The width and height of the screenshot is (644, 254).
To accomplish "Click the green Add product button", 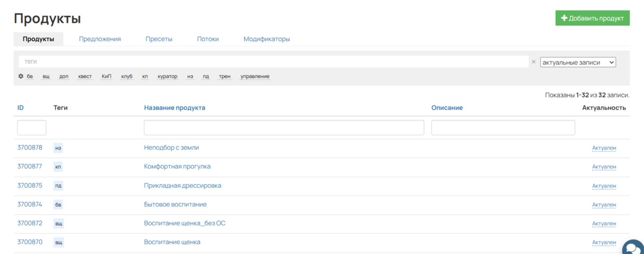I will click(592, 18).
